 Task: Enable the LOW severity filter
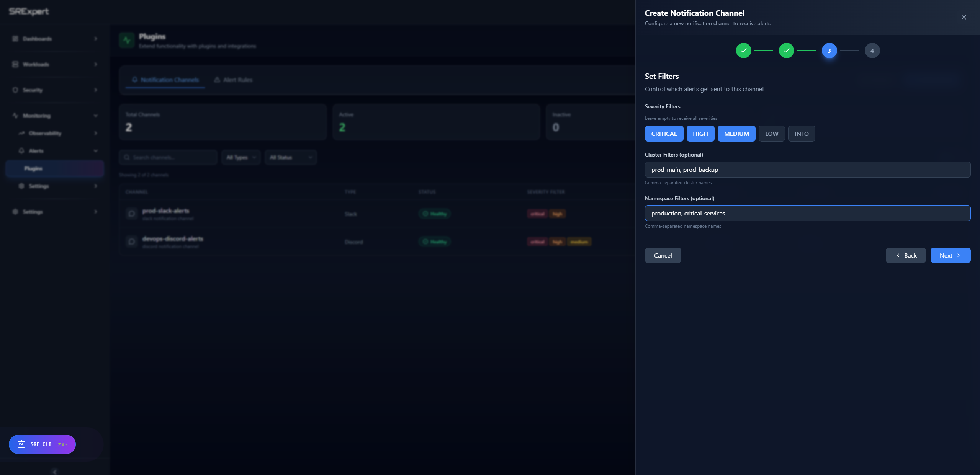click(x=771, y=134)
